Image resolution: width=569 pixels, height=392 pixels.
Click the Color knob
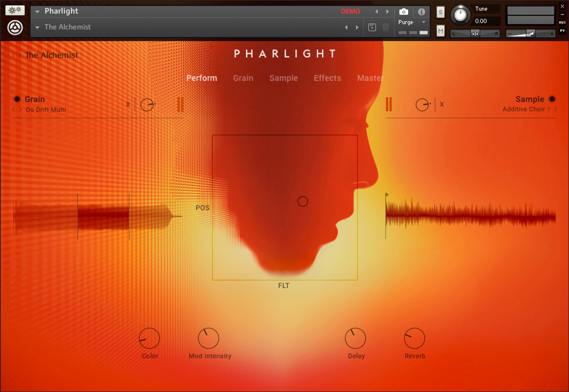[x=149, y=338]
